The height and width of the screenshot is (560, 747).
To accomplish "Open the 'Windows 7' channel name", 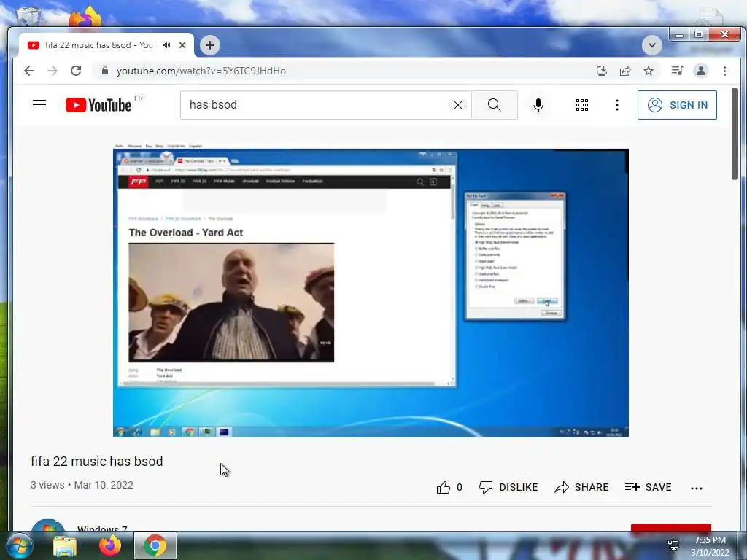I will point(102,528).
